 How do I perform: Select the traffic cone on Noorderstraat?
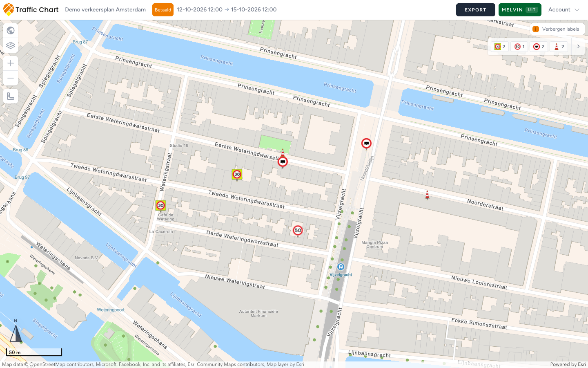427,195
